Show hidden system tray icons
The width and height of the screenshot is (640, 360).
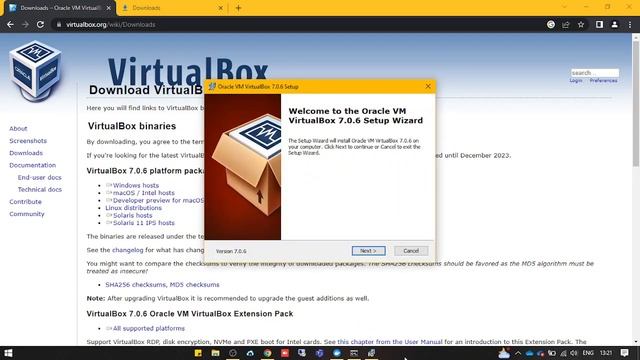point(518,353)
